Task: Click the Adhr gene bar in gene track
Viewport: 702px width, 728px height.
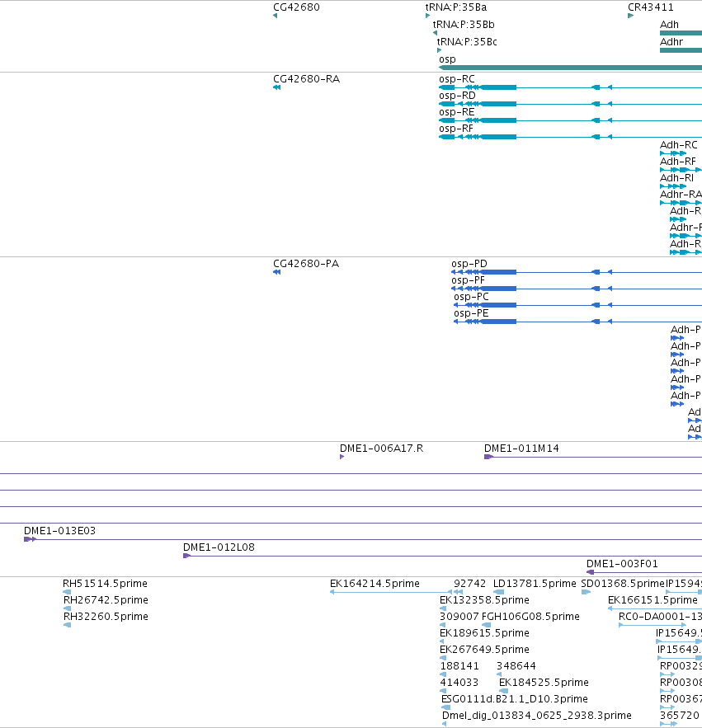Action: (x=681, y=50)
